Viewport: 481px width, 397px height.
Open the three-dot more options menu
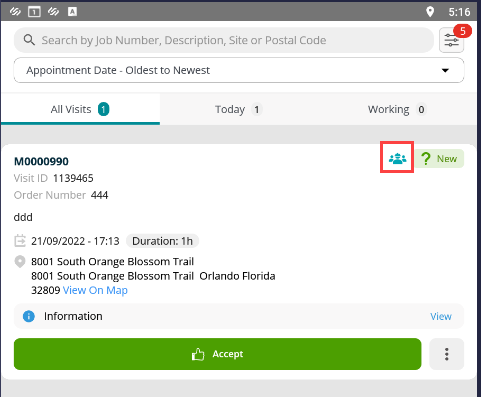tap(447, 354)
